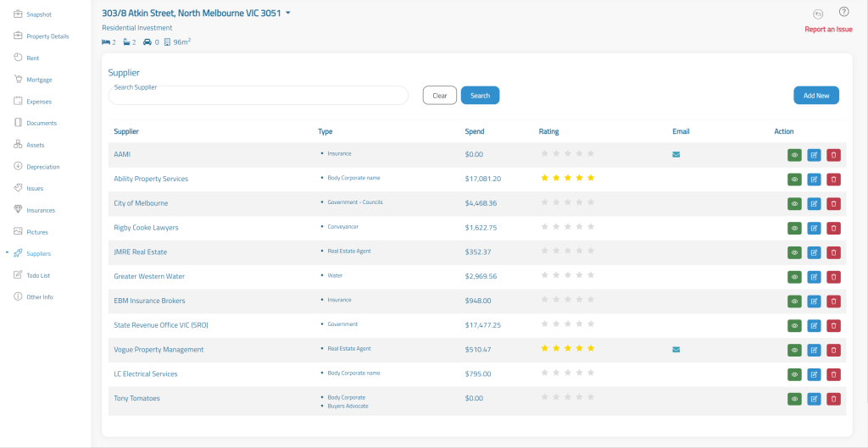This screenshot has height=448, width=868.
Task: Click the Report an Issue link
Action: (828, 30)
